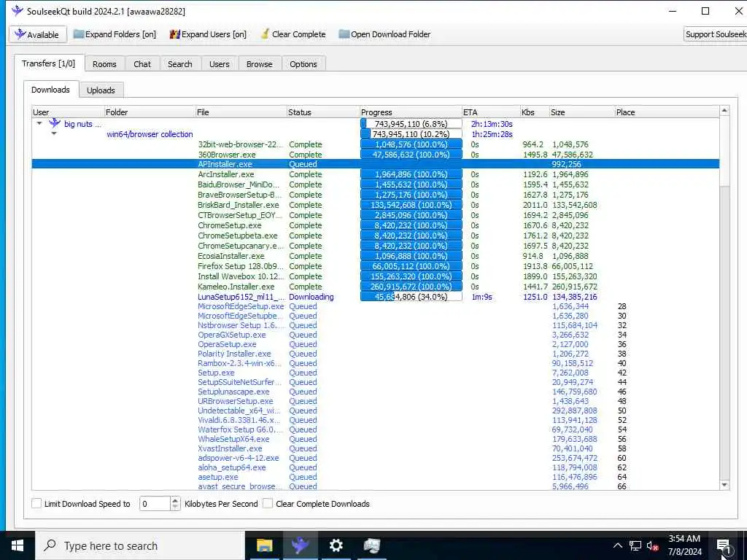This screenshot has width=747, height=560.
Task: Open the notification center icon
Action: (724, 546)
